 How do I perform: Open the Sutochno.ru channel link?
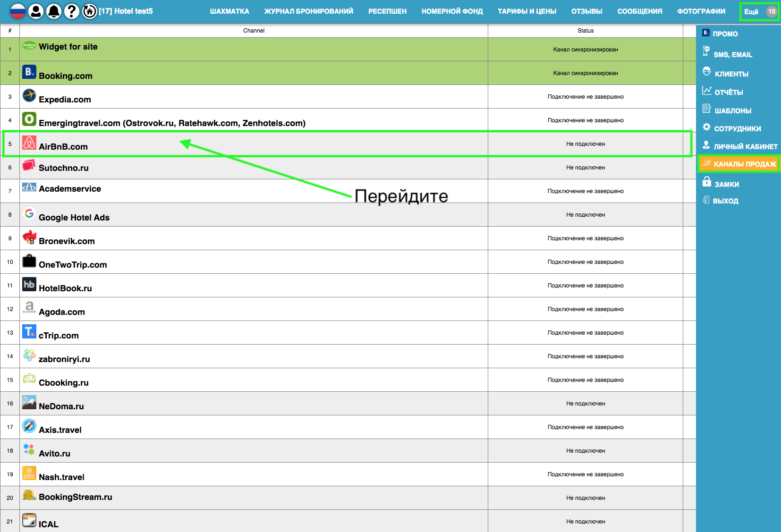tap(64, 168)
